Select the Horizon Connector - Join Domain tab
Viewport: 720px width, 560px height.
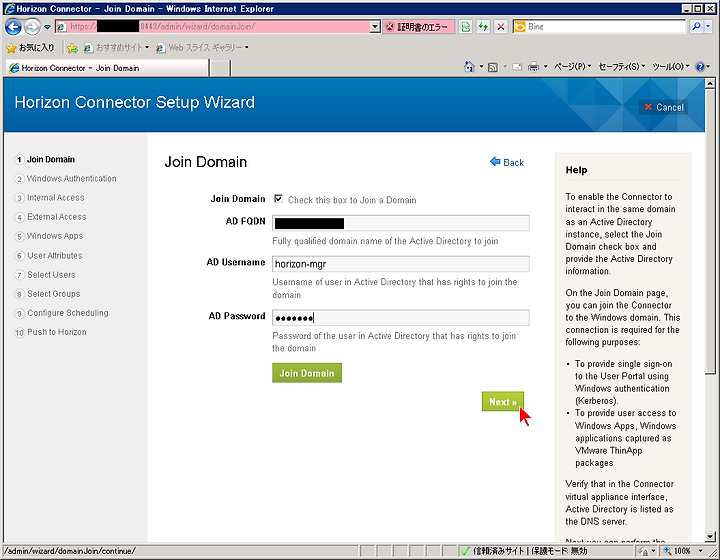point(107,68)
